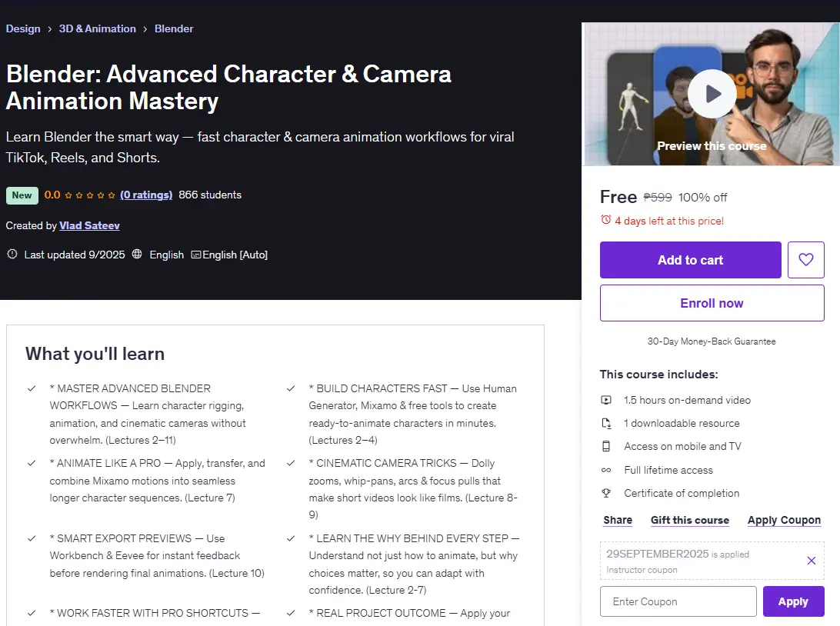The image size is (840, 626).
Task: Click checkmark beside WORK FASTER WITH PRO SHORTCUTS
Action: point(32,613)
